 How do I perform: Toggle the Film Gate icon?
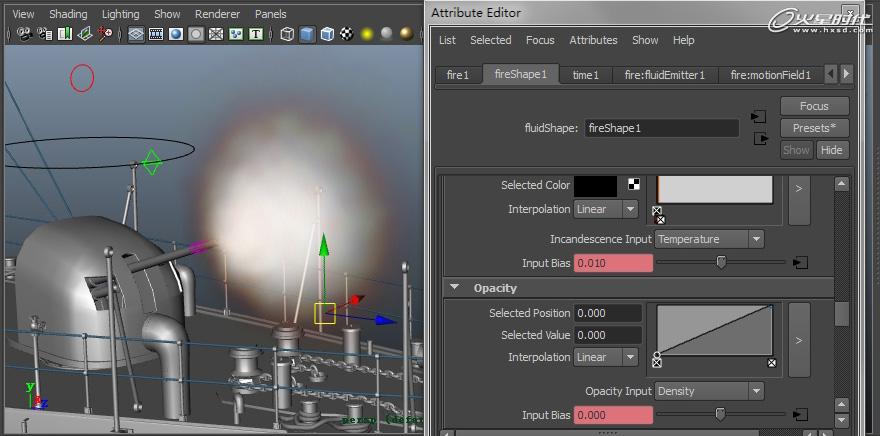155,35
